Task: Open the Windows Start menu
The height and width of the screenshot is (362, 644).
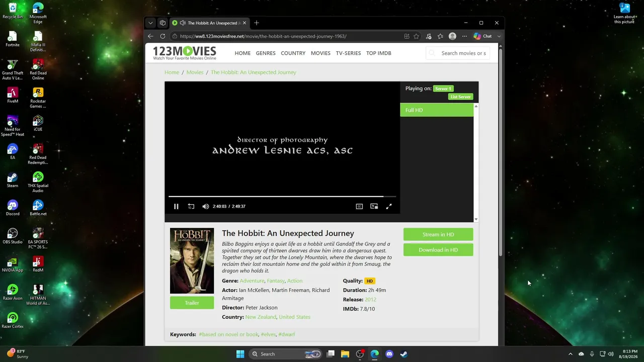Action: pyautogui.click(x=240, y=354)
